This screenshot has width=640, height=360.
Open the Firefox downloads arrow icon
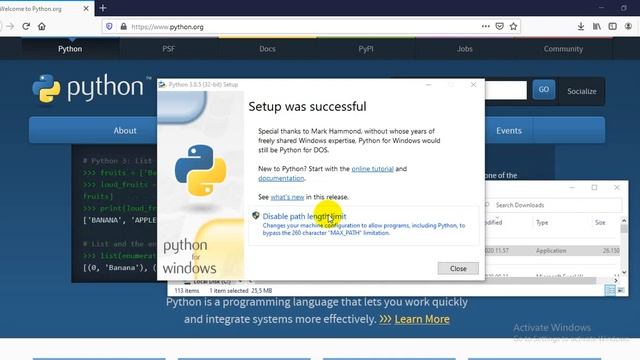click(x=581, y=27)
